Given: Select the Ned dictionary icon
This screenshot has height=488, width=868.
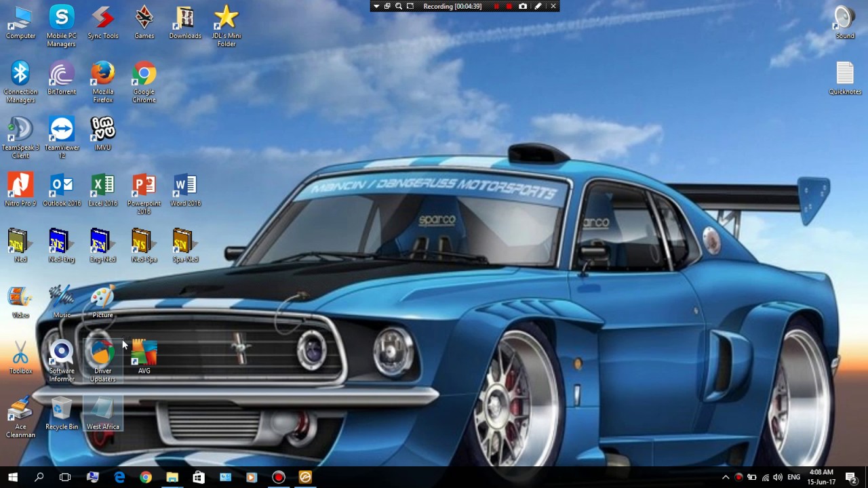Looking at the screenshot, I should point(20,245).
